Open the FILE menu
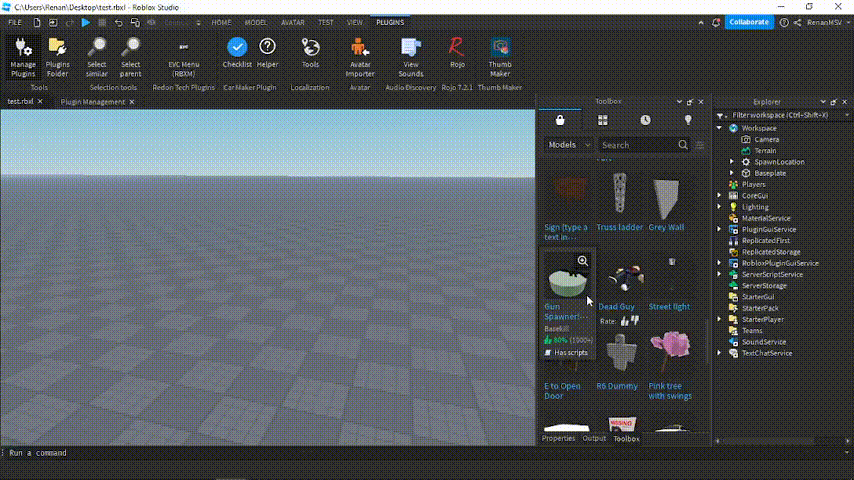Screen dimensions: 854x480 (15, 22)
